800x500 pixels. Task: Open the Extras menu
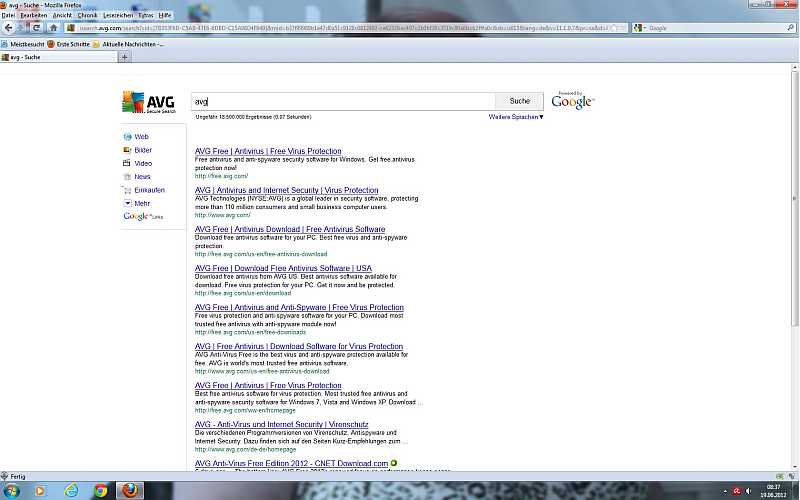pyautogui.click(x=146, y=15)
